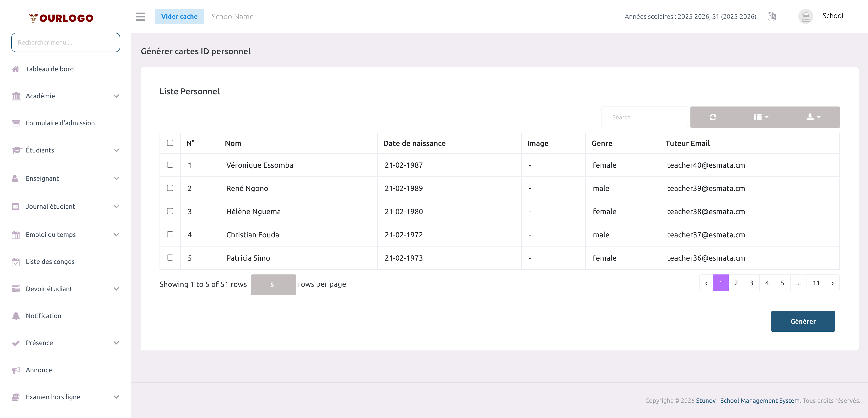The image size is (868, 418).
Task: Tick checkbox for Véronique Essomba
Action: click(x=170, y=165)
